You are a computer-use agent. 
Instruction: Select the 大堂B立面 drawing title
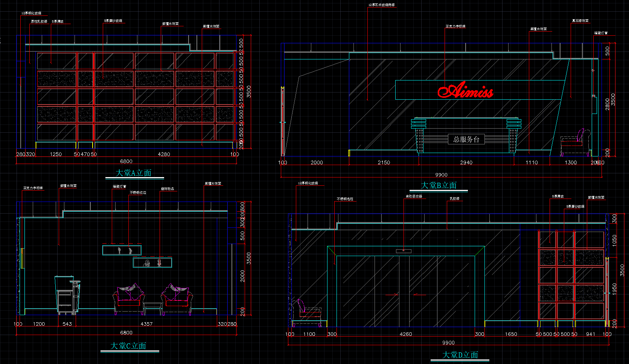[x=439, y=185]
